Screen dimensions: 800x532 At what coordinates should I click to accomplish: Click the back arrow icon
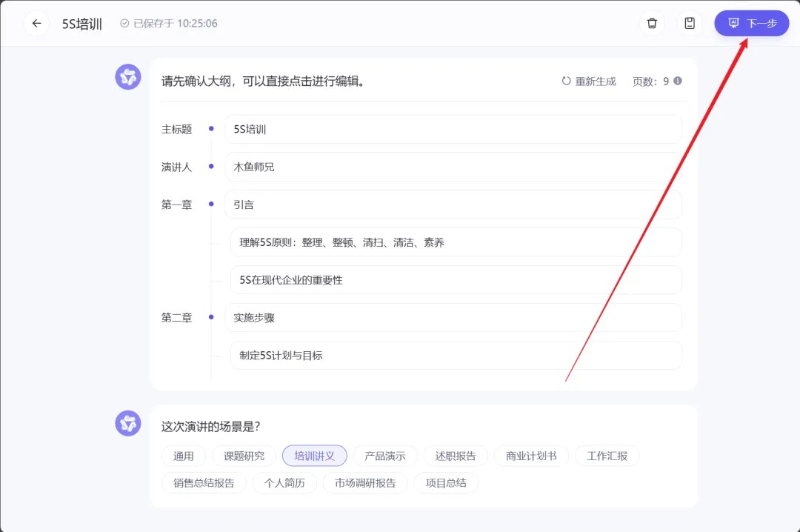tap(36, 23)
